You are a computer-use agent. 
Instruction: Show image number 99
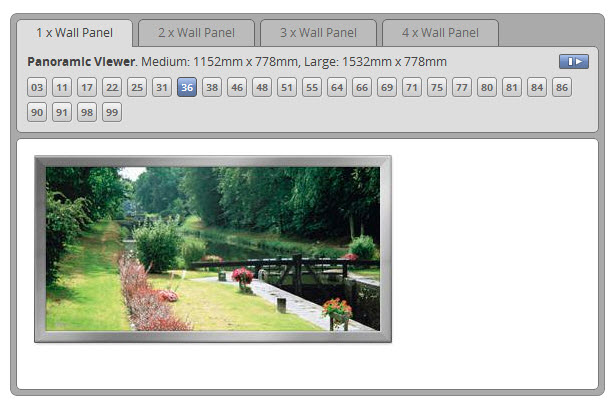112,112
